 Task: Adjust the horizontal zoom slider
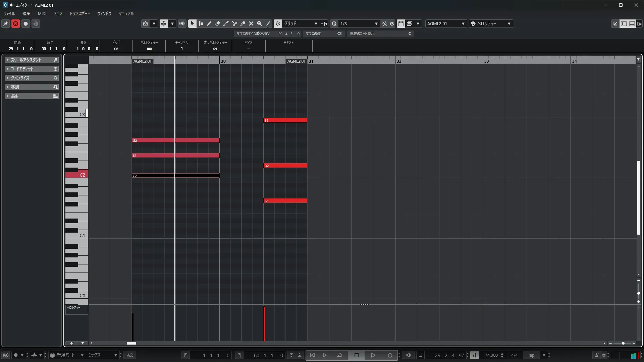coord(623,343)
